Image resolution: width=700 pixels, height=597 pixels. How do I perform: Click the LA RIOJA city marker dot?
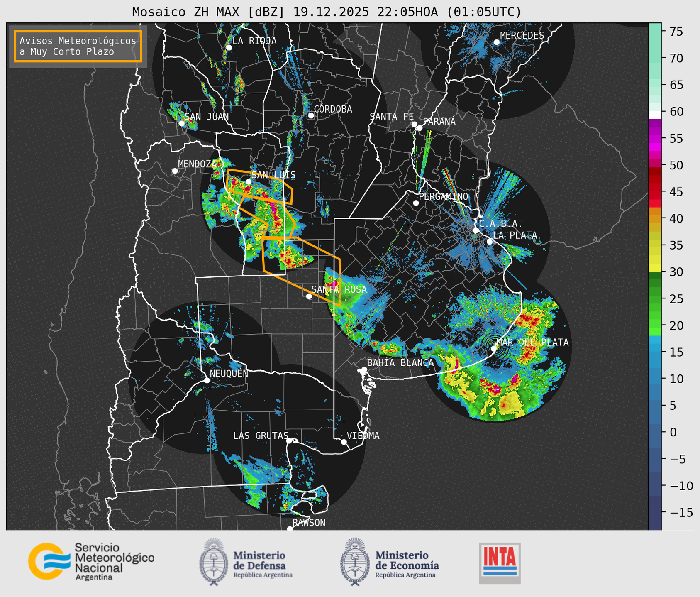point(229,48)
